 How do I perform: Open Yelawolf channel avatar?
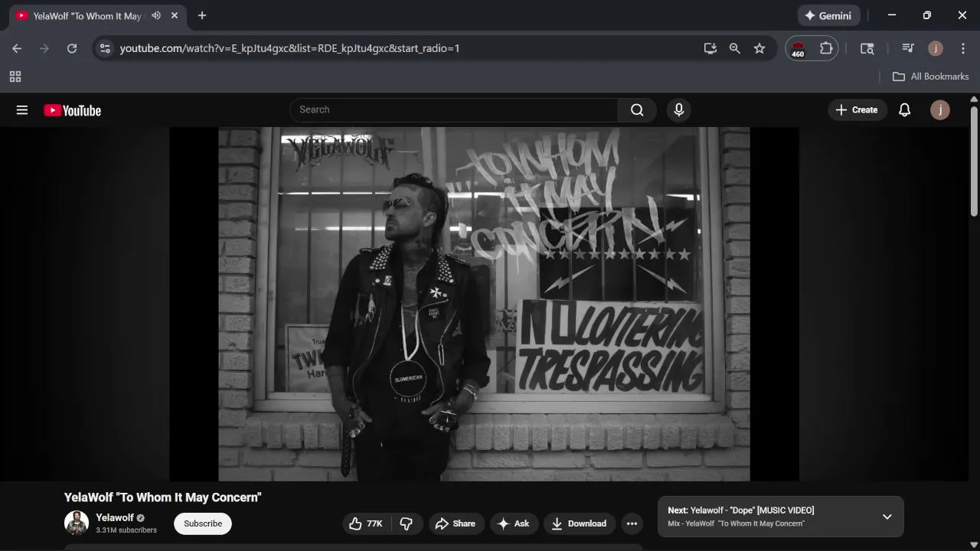coord(77,523)
